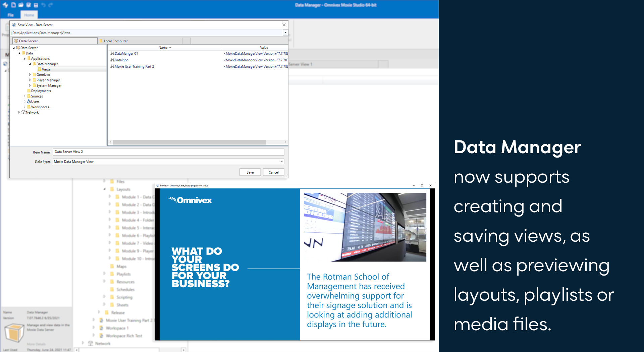Expand the Omnivex node
The image size is (644, 352).
click(x=30, y=75)
